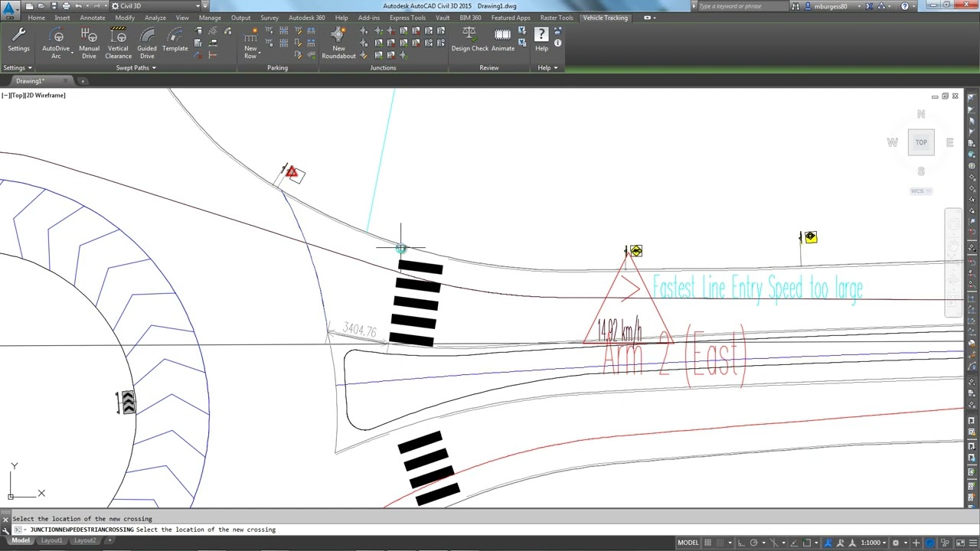
Task: Toggle polar tracking in status bar
Action: [x=755, y=543]
